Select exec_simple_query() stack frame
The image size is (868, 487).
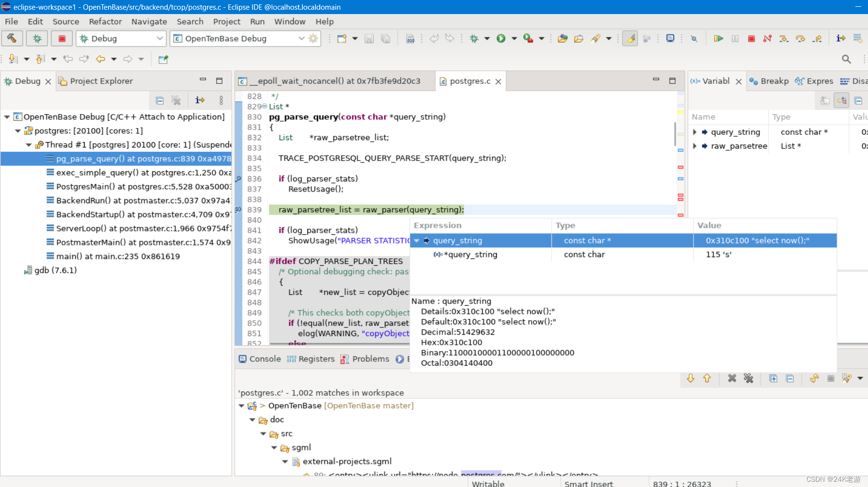click(139, 173)
